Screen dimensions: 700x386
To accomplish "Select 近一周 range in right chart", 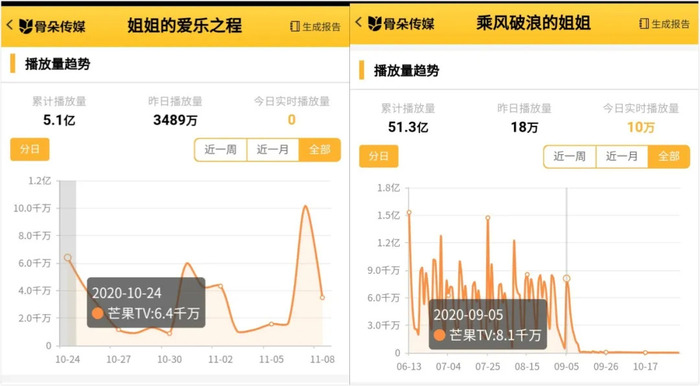I will point(570,157).
